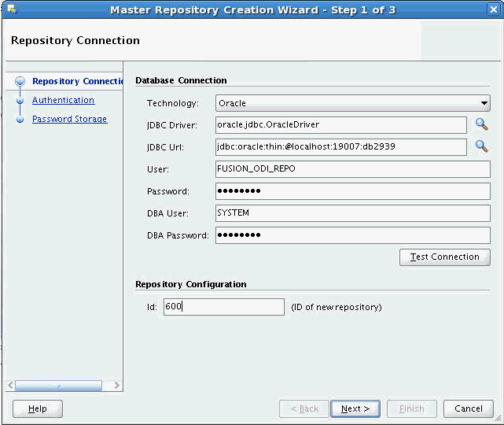Click the right arrow of step panel scrollbar
Image resolution: width=504 pixels, height=425 pixels.
tap(116, 385)
